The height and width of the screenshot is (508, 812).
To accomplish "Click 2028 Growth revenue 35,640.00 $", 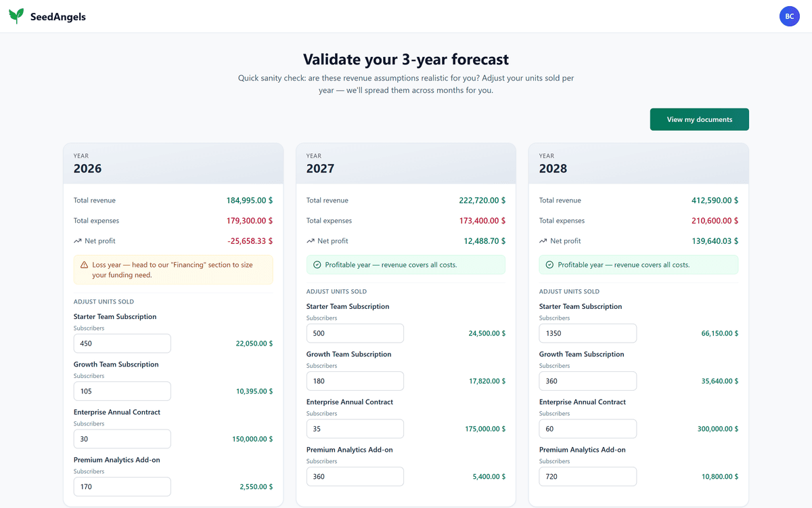I will coord(720,381).
